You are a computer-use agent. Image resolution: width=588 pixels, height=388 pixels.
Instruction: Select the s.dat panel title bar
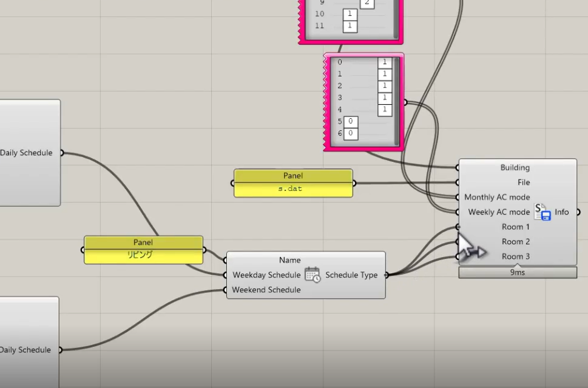tap(293, 176)
